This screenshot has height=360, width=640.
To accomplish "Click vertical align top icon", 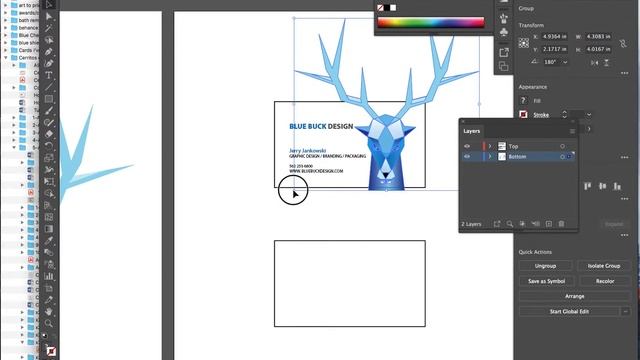I will (587, 186).
